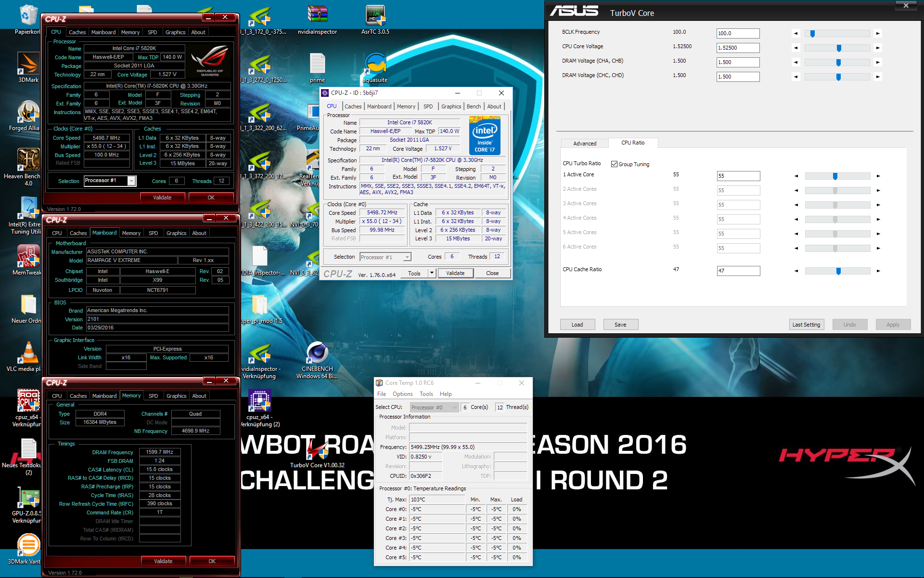The height and width of the screenshot is (578, 924).
Task: Open About tab in middle red CPU-Z
Action: [x=199, y=233]
